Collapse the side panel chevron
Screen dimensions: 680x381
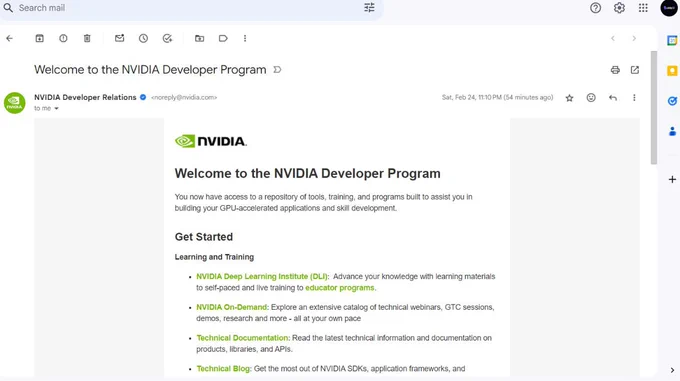pyautogui.click(x=672, y=370)
